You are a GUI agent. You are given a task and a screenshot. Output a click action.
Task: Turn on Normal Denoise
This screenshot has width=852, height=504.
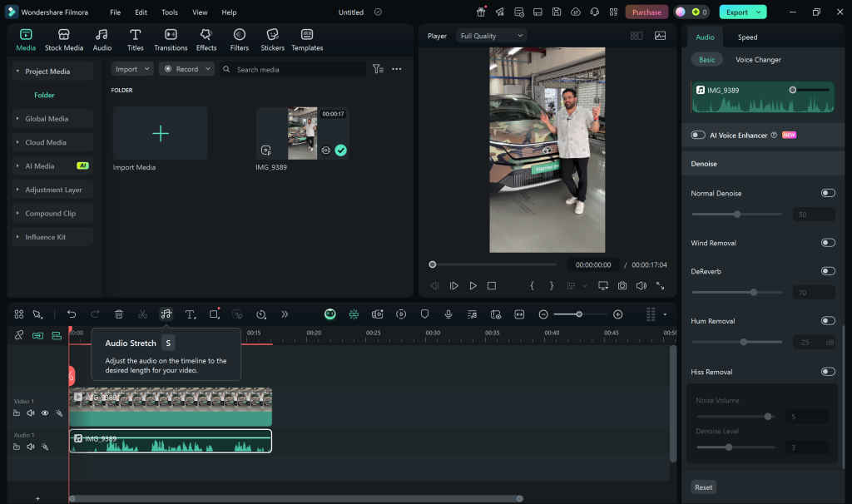coord(828,192)
